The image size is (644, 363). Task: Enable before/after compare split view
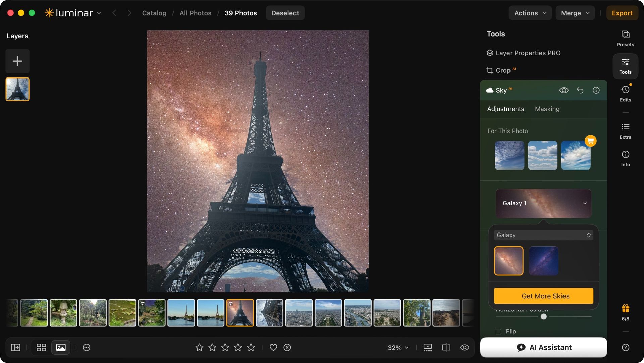pyautogui.click(x=446, y=347)
